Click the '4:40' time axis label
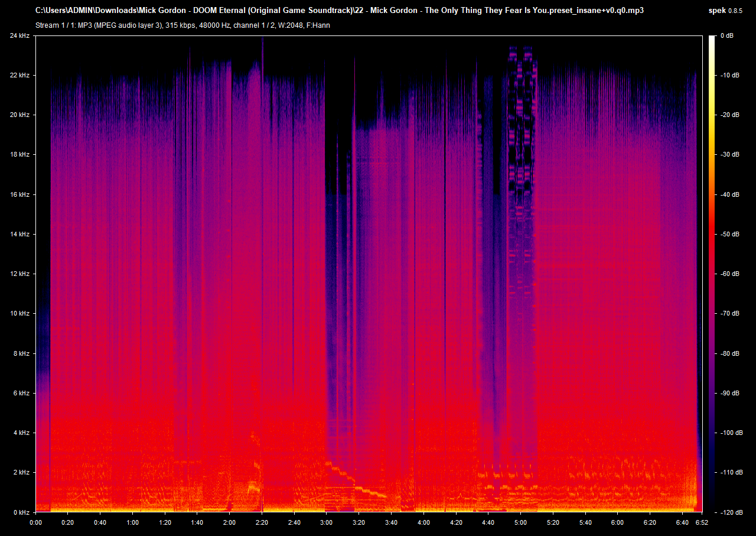Screen dimensions: 756x536 [x=488, y=523]
